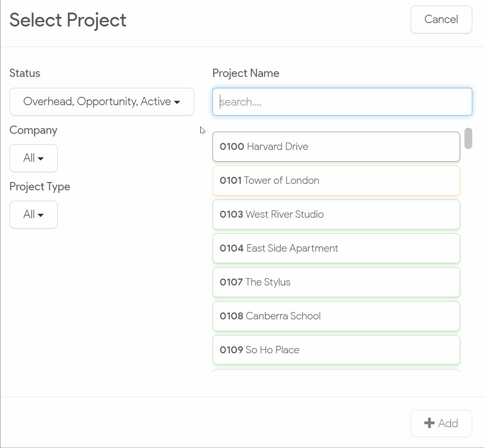Click the plus icon on the Add button
Viewport: 484px width, 448px height.
(x=429, y=423)
